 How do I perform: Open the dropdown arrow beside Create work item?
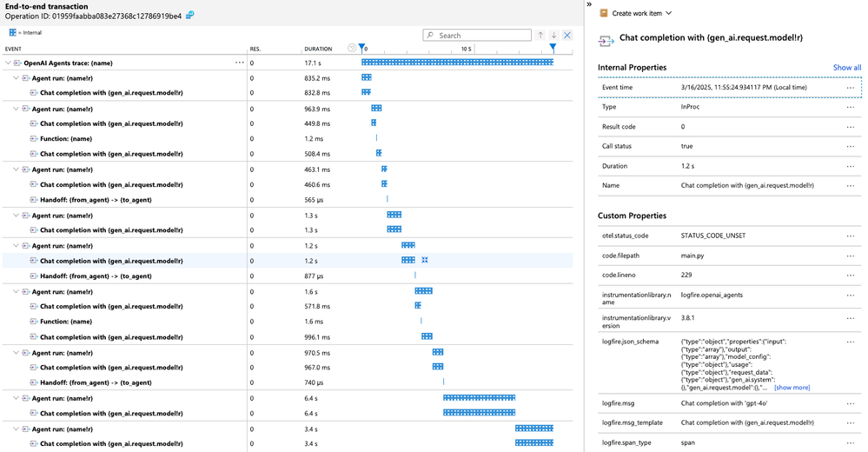(669, 13)
